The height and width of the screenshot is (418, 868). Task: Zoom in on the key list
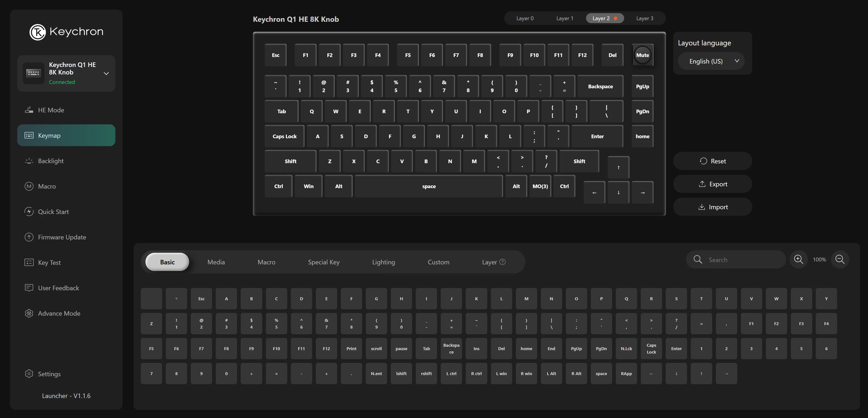click(x=798, y=259)
